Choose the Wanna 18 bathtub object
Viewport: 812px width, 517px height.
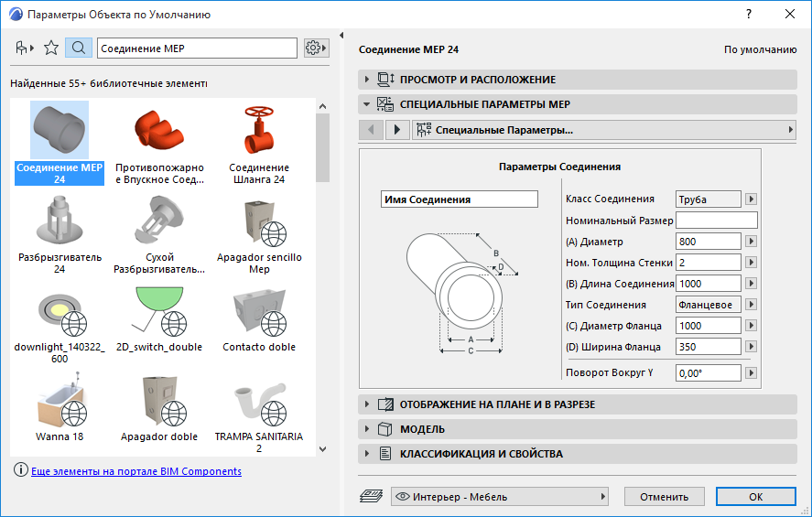60,408
